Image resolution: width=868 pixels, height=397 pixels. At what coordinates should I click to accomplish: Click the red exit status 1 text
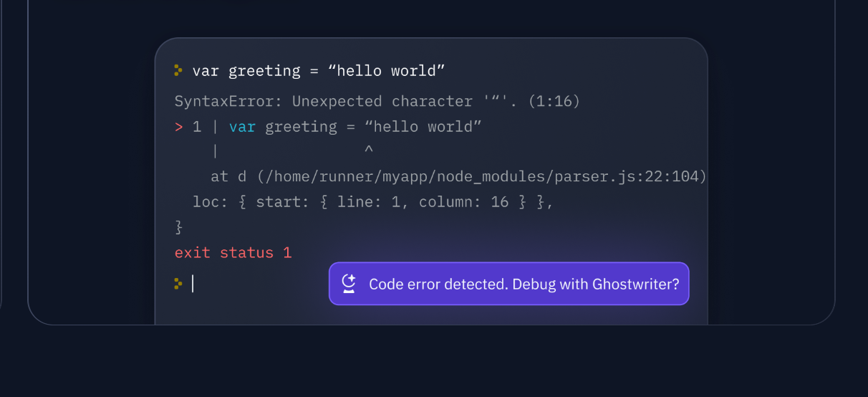(233, 253)
